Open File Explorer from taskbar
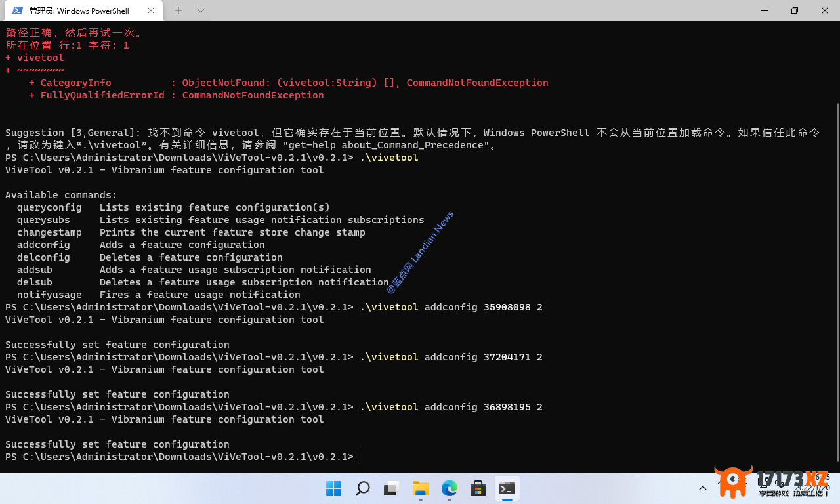 421,488
